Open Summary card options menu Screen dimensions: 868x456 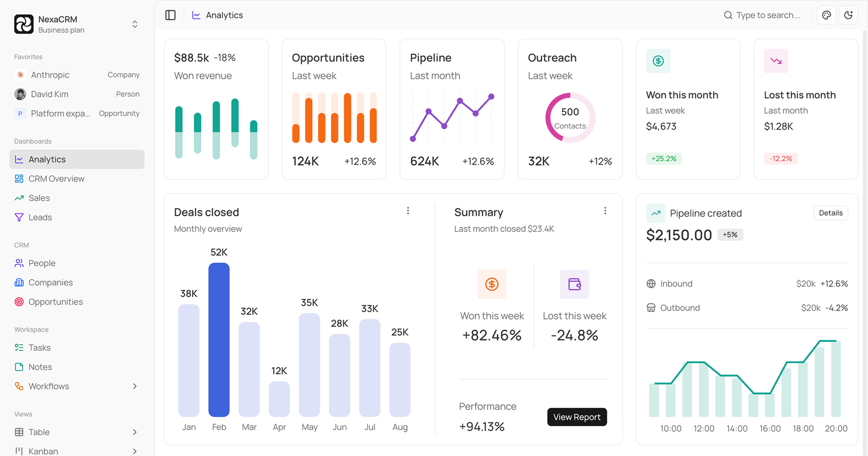point(605,211)
